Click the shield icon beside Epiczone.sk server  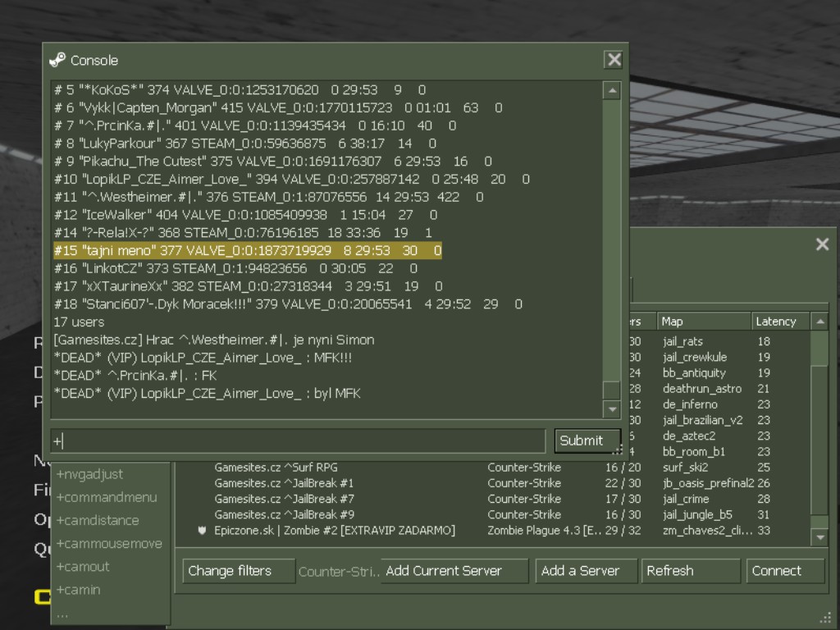202,531
